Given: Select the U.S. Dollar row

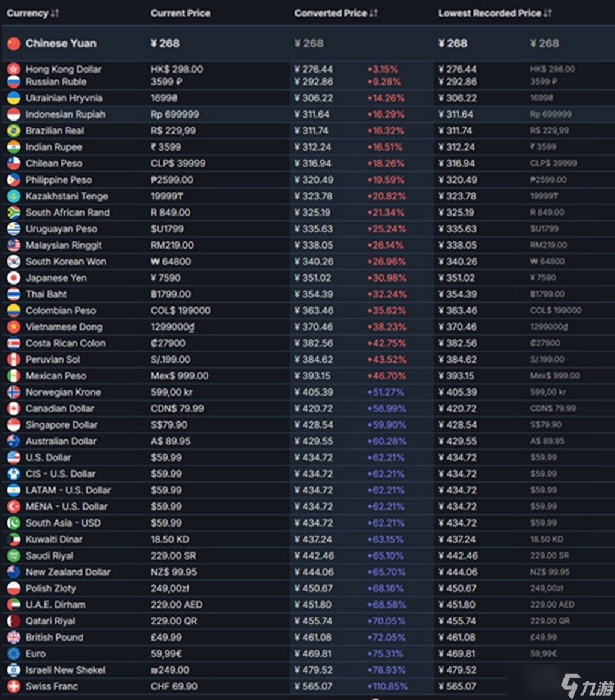Looking at the screenshot, I should pos(49,457).
